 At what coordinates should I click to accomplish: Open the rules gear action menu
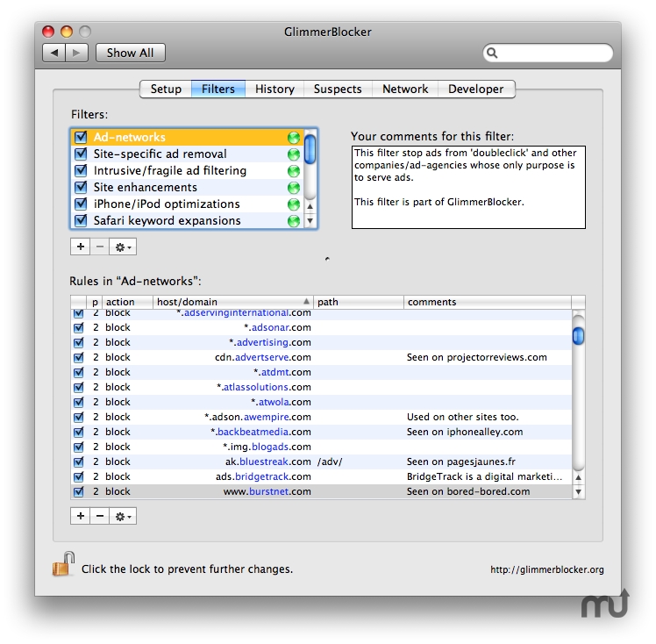tap(123, 516)
